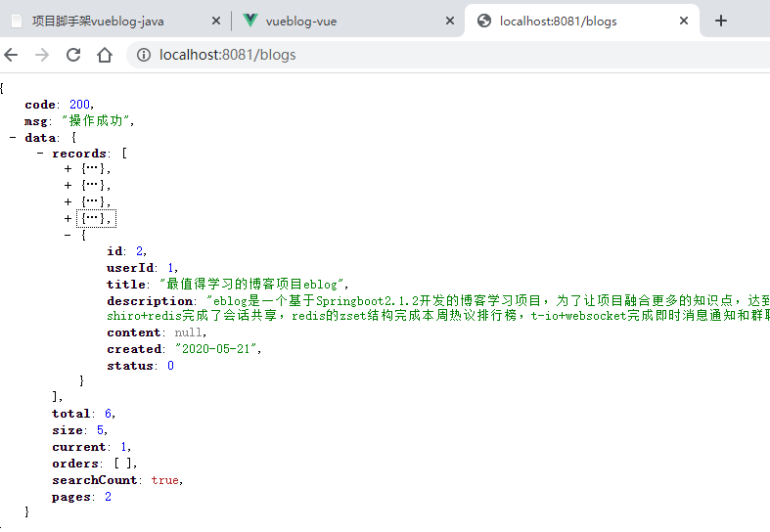Click the userId key label

click(x=130, y=268)
